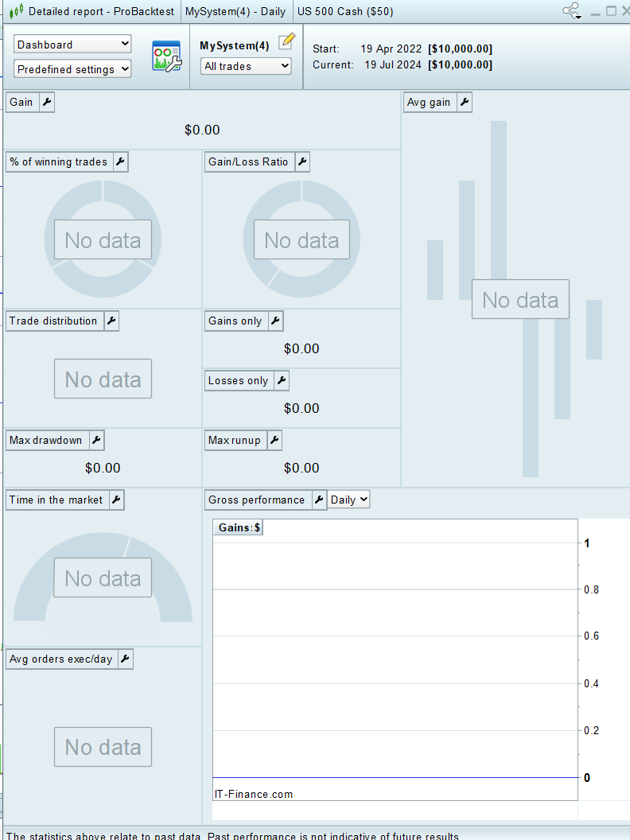Open the Avg gain wrench settings
Image resolution: width=630 pixels, height=840 pixels.
coord(463,102)
